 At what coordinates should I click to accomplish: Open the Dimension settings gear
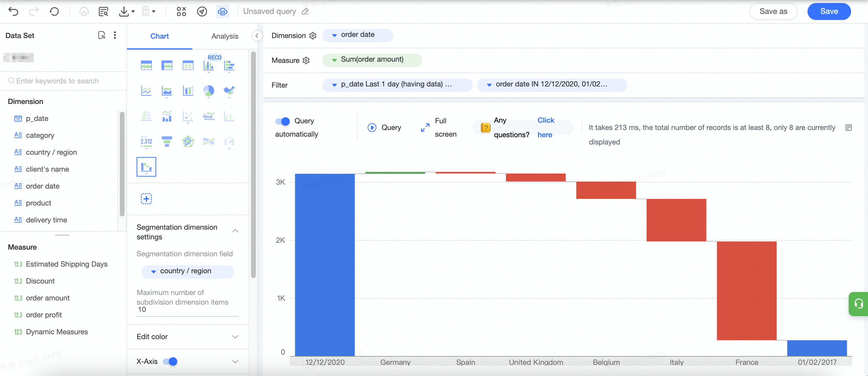coord(313,36)
